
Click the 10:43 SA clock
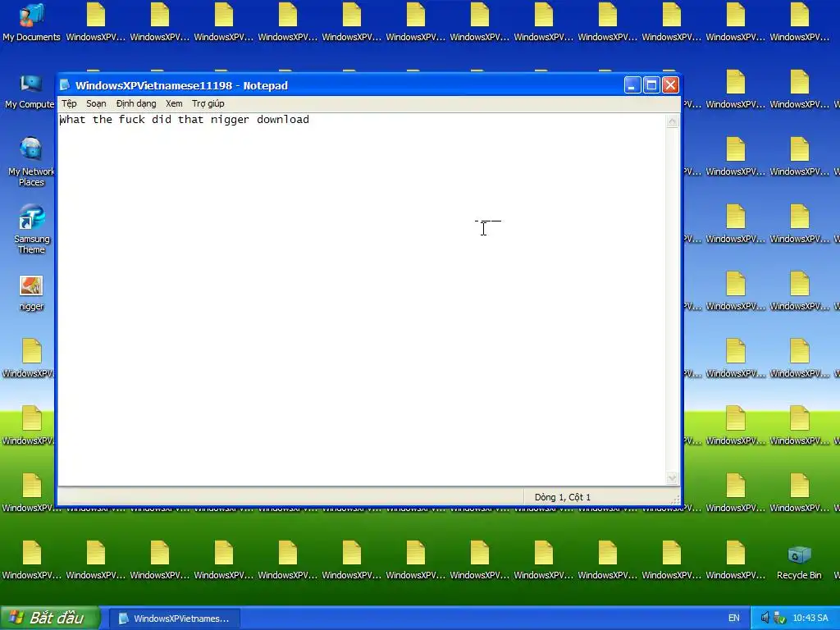tap(810, 618)
